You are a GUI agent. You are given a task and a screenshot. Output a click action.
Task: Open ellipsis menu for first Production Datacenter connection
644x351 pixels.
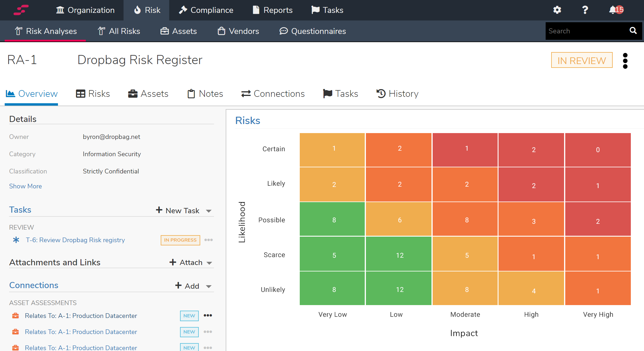(x=208, y=315)
